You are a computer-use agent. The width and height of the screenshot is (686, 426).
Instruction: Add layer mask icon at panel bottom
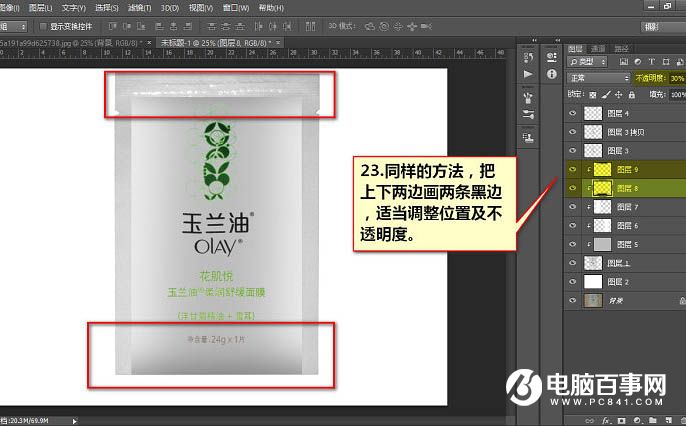pyautogui.click(x=622, y=421)
